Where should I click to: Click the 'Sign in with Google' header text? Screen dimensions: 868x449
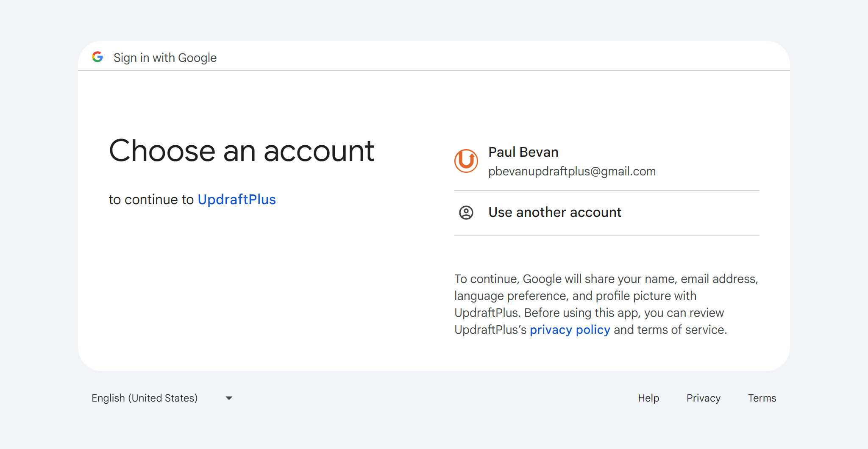point(165,58)
